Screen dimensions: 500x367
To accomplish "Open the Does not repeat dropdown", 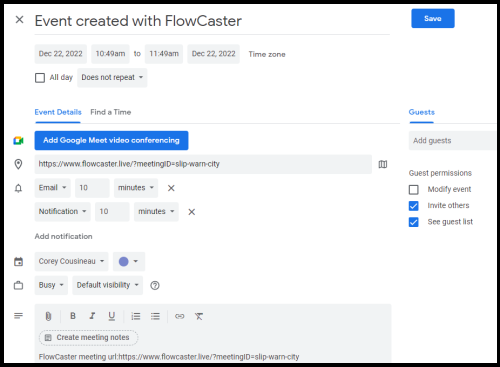I will (112, 78).
